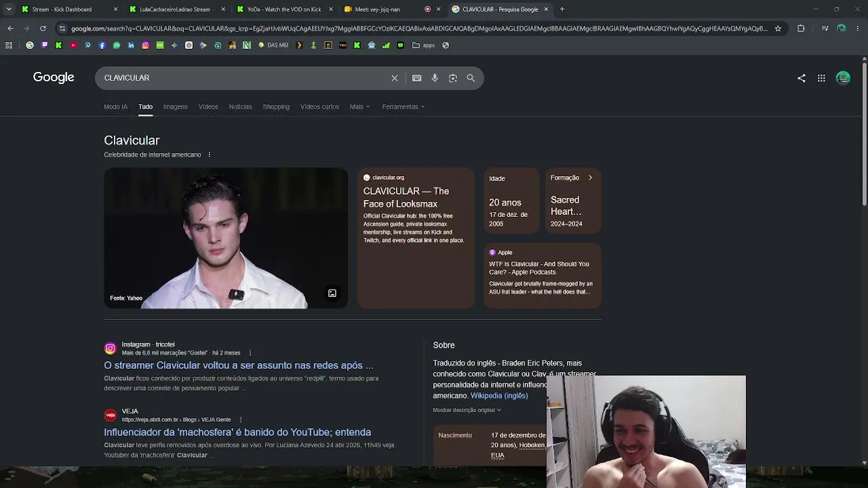Screen dimensions: 868x488
Task: Select the Vídeos search tab
Action: tap(208, 106)
